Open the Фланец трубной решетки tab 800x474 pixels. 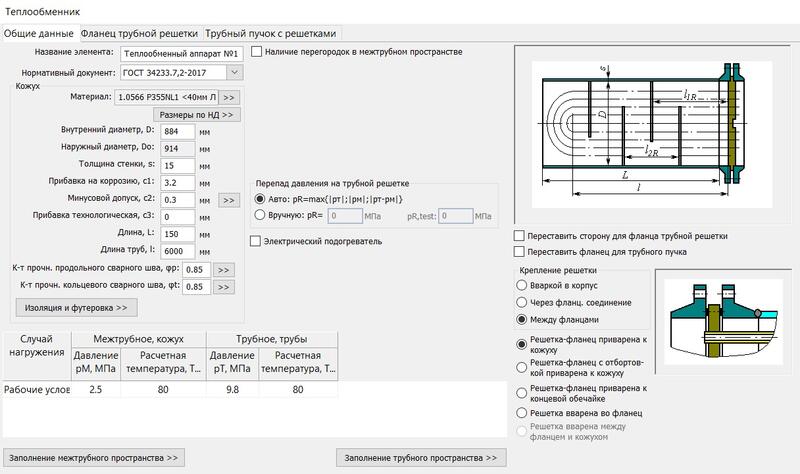139,34
